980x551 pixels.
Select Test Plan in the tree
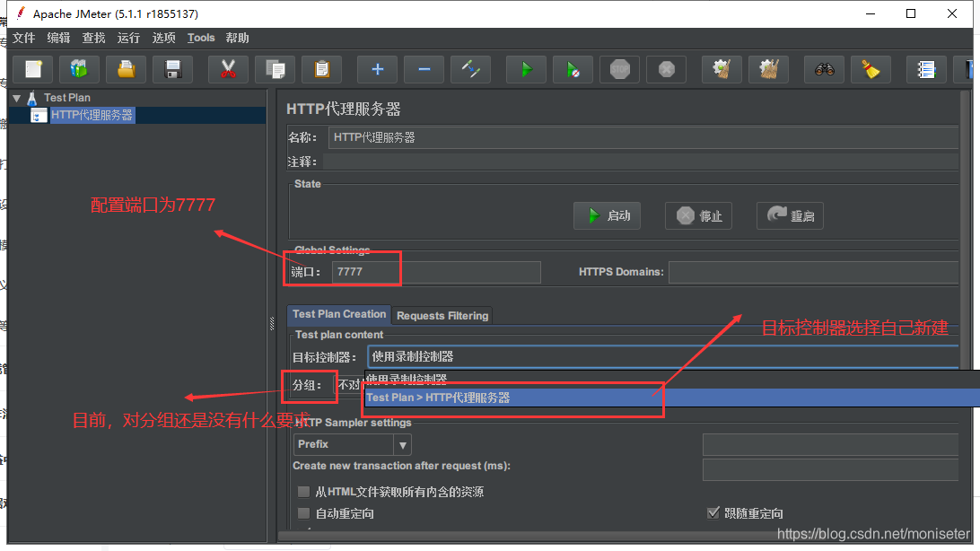tap(67, 98)
